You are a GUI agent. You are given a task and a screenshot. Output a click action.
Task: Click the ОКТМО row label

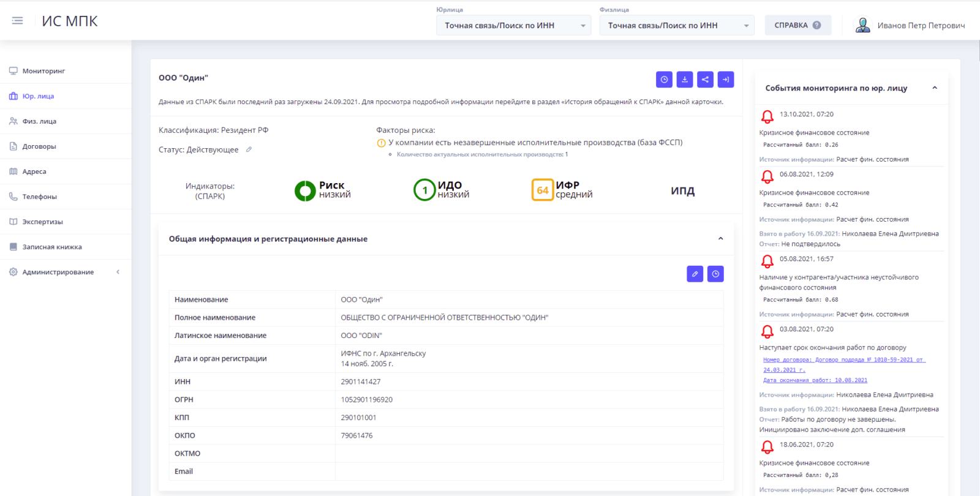coord(187,453)
